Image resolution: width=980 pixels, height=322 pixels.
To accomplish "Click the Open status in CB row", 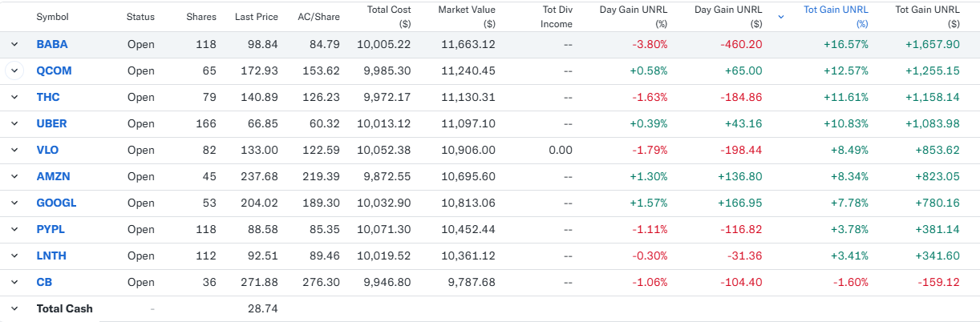I will [x=140, y=283].
